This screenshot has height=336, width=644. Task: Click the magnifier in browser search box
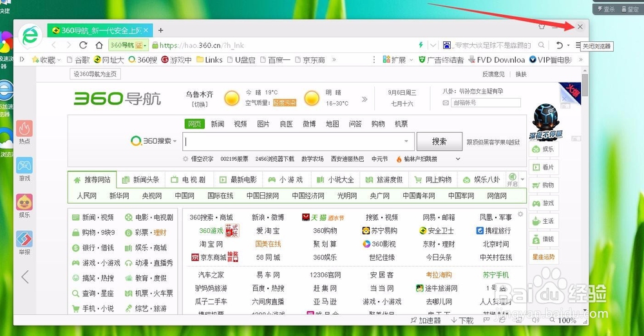point(542,45)
